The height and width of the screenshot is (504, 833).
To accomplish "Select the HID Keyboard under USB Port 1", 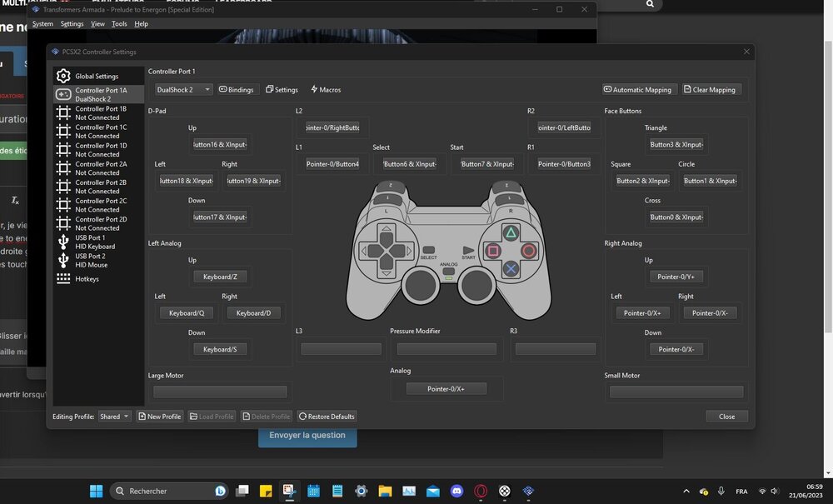I will pyautogui.click(x=97, y=242).
